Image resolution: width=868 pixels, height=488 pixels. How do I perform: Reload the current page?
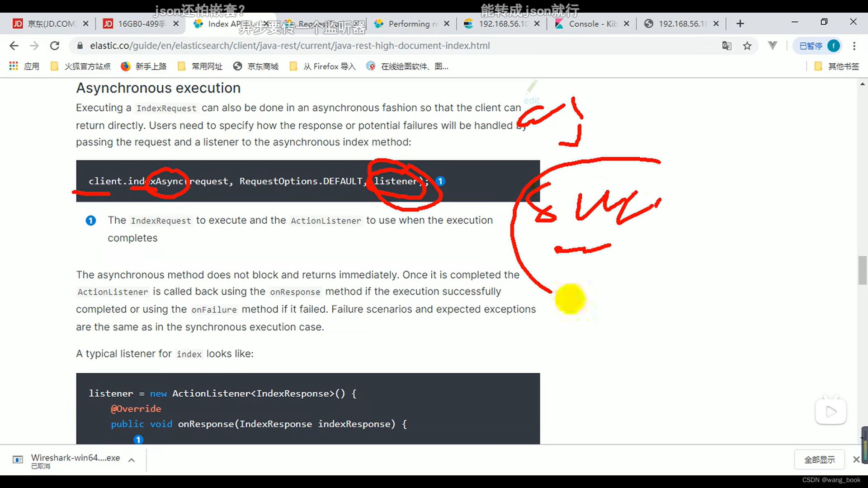(55, 46)
